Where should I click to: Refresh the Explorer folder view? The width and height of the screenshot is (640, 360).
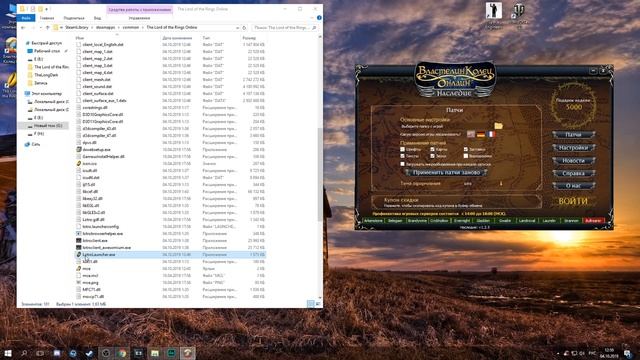244,28
